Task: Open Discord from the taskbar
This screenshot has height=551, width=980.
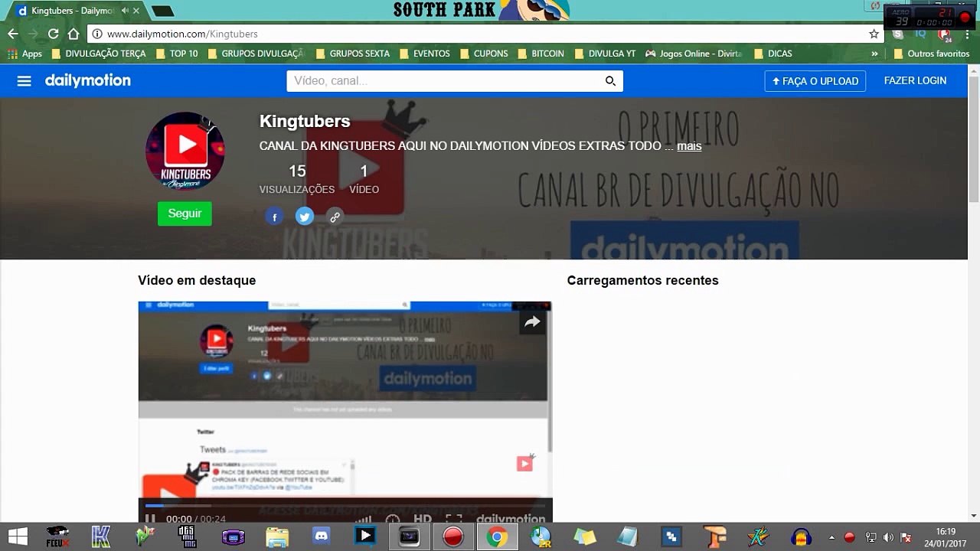Action: 321,536
